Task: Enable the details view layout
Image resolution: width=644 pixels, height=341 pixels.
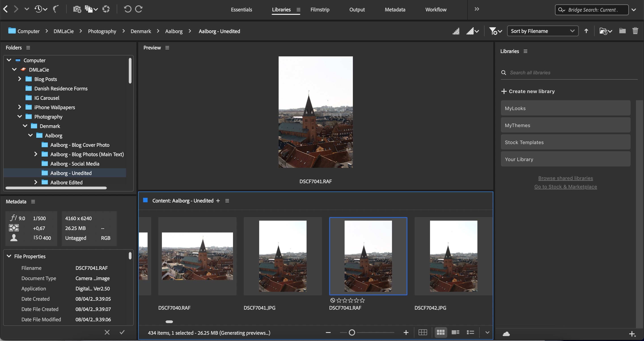Action: [x=455, y=332]
